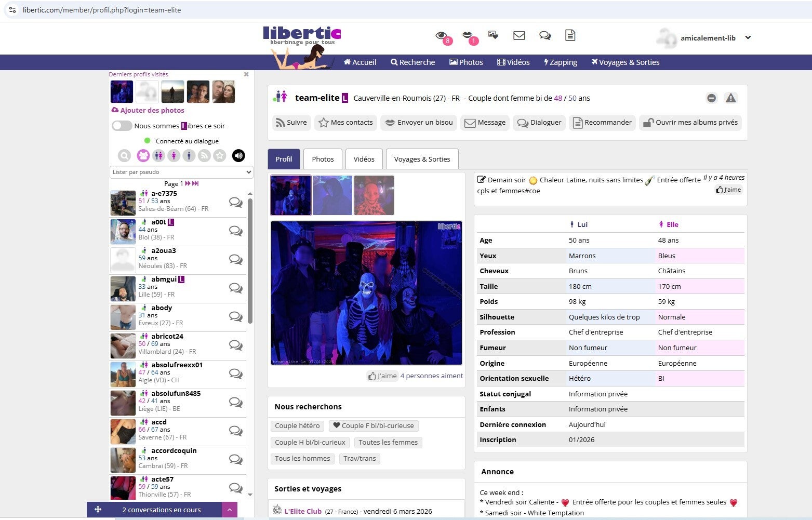Screen dimensions: 812x520
Task: Open the 'Lister par pseudo' dropdown
Action: [181, 172]
